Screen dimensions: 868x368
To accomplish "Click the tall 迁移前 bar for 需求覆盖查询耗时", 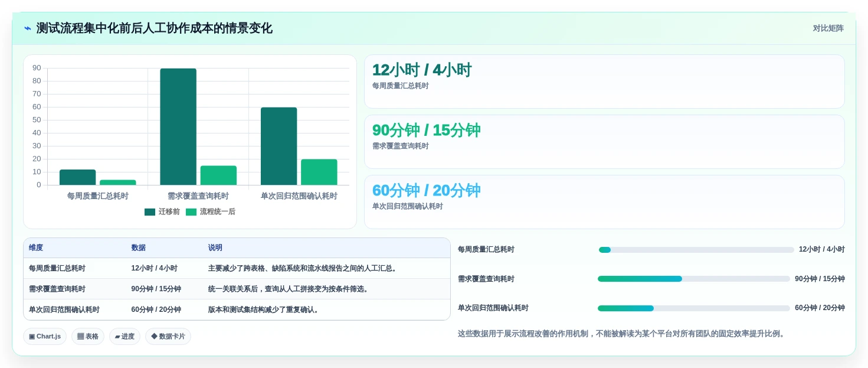I will coord(178,126).
